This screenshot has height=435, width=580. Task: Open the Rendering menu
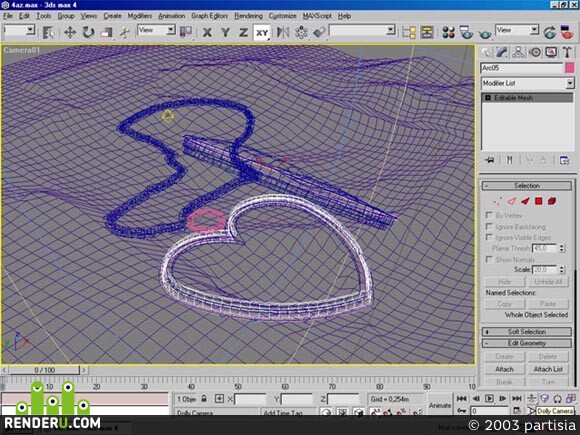(x=248, y=16)
